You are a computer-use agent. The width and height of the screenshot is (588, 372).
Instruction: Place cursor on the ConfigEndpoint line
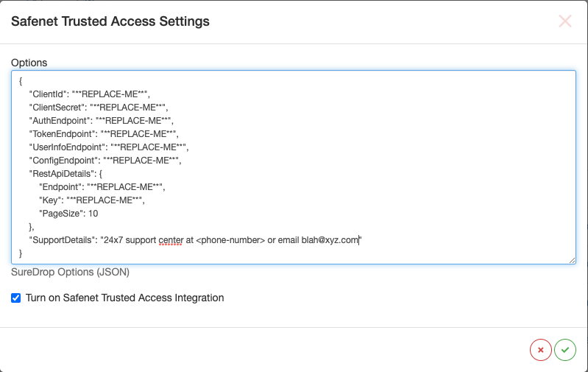coord(105,161)
